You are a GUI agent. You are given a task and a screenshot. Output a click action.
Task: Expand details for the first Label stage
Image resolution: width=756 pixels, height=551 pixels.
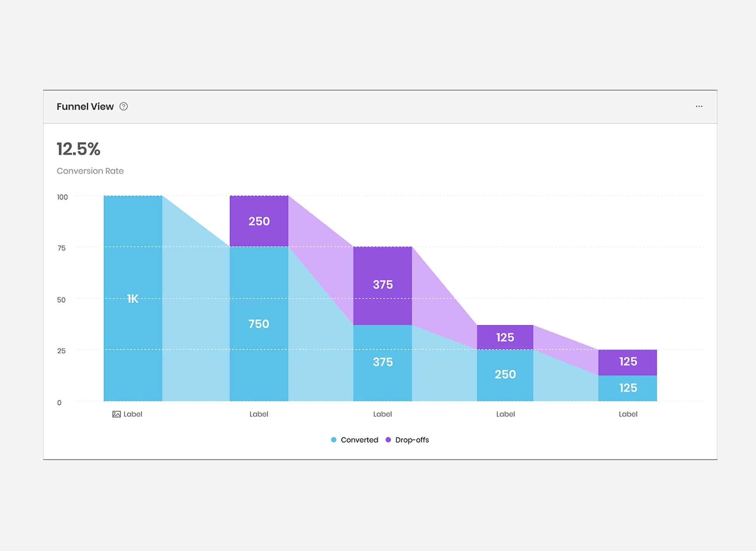point(133,414)
